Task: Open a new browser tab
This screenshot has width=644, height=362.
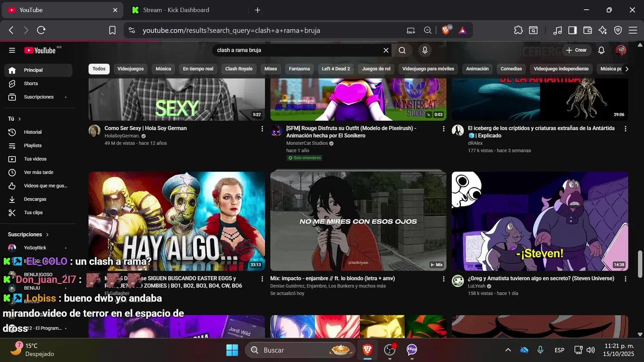Action: (258, 10)
